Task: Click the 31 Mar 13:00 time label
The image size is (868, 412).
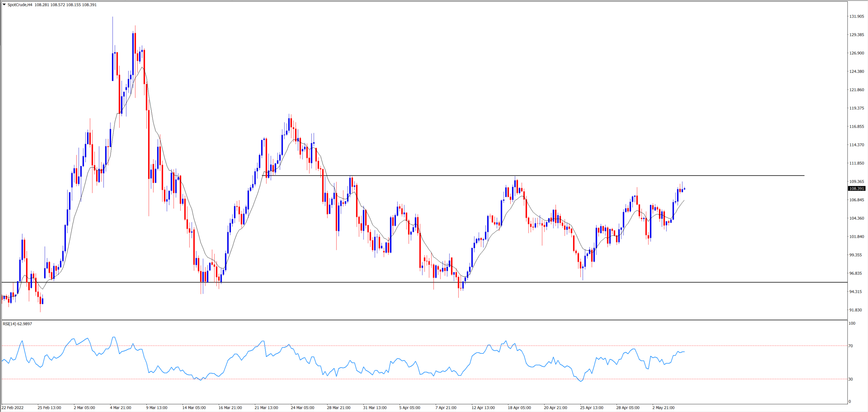Action: [375, 408]
